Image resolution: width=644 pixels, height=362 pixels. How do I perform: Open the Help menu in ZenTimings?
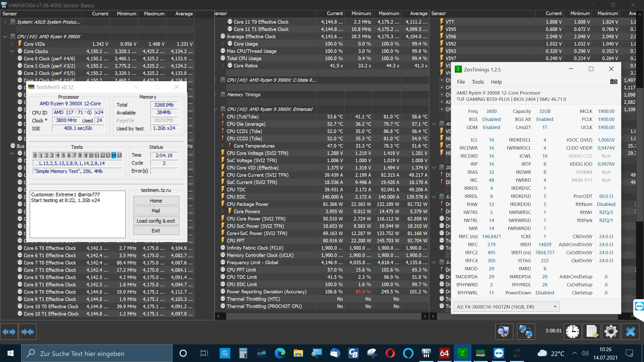[496, 82]
